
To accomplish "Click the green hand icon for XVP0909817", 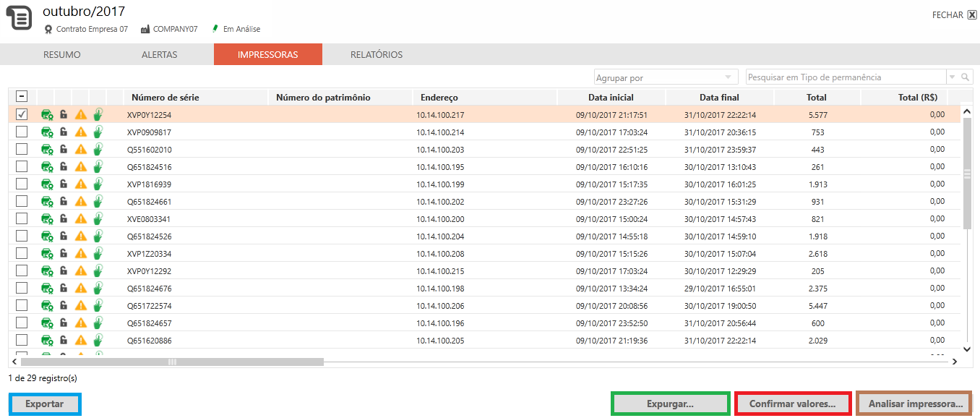I will click(x=98, y=132).
